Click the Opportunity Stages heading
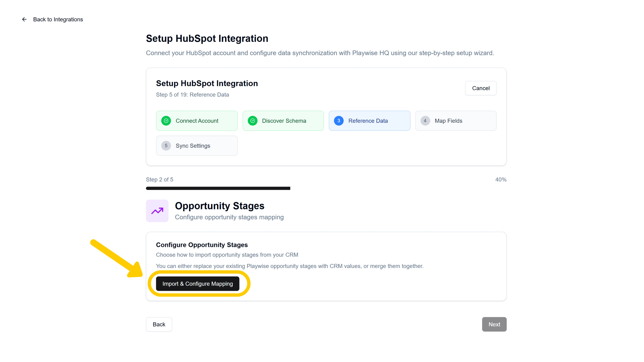 click(220, 206)
